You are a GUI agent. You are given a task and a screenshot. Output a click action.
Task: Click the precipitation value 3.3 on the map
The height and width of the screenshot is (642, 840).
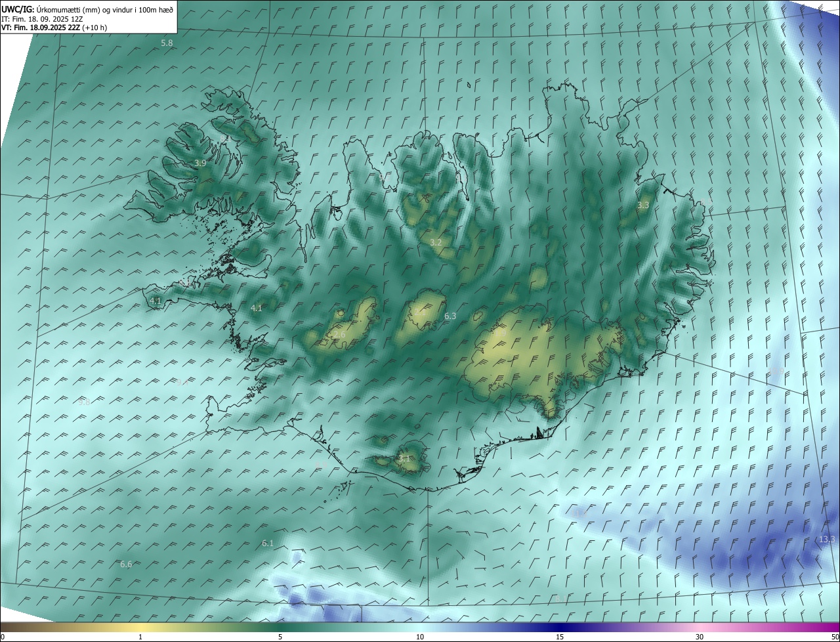pyautogui.click(x=643, y=205)
